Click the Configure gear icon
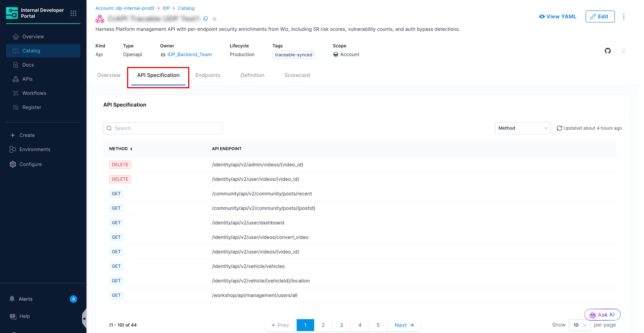The width and height of the screenshot is (644, 333). (13, 164)
